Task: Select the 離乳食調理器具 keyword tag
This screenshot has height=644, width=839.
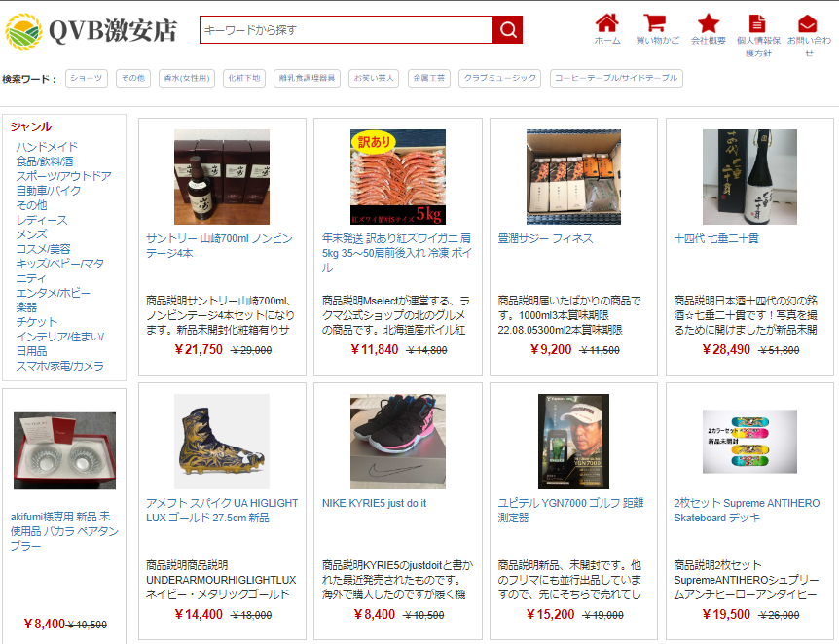Action: (307, 78)
